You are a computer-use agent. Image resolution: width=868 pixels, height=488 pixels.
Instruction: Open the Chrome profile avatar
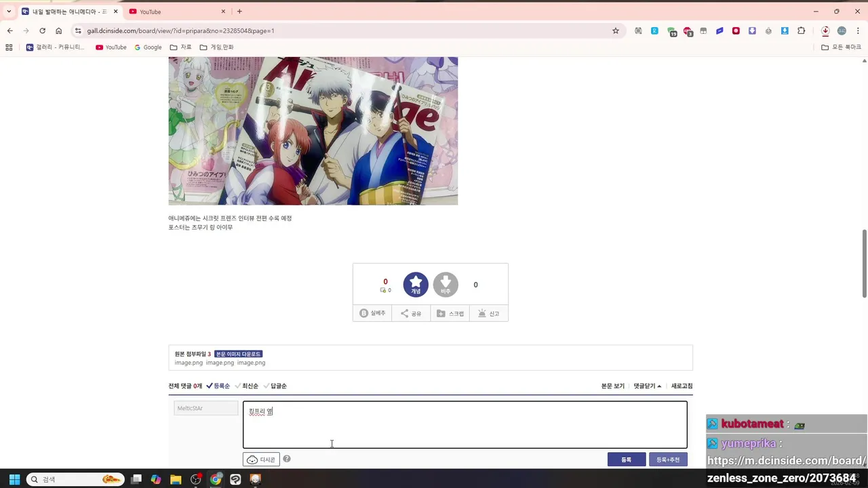pos(842,30)
